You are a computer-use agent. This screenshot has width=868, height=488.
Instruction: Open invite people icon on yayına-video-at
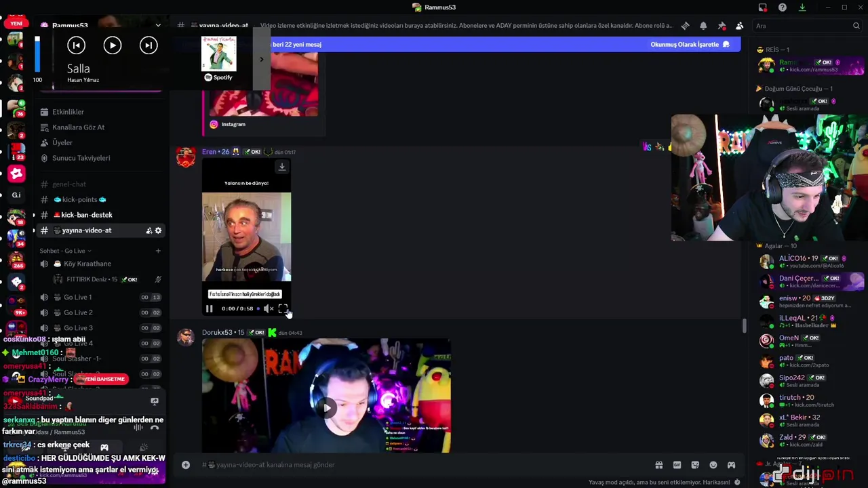point(149,230)
